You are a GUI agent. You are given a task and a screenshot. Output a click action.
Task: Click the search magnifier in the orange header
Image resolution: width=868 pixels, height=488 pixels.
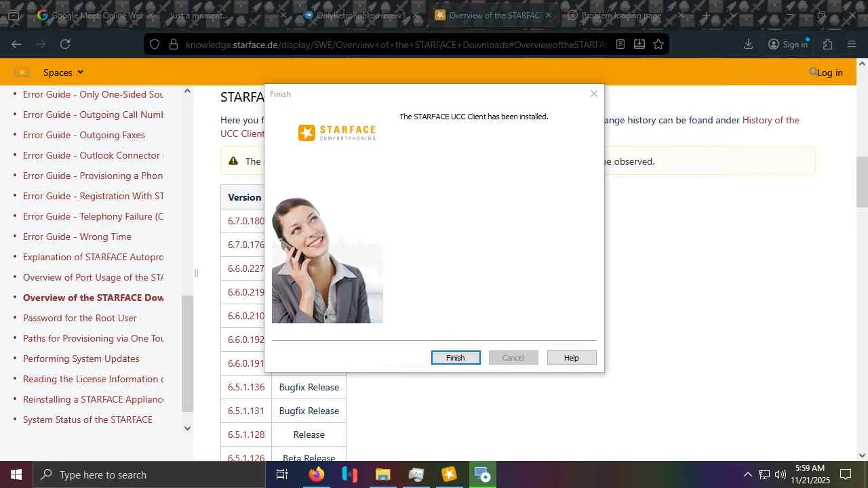[813, 72]
